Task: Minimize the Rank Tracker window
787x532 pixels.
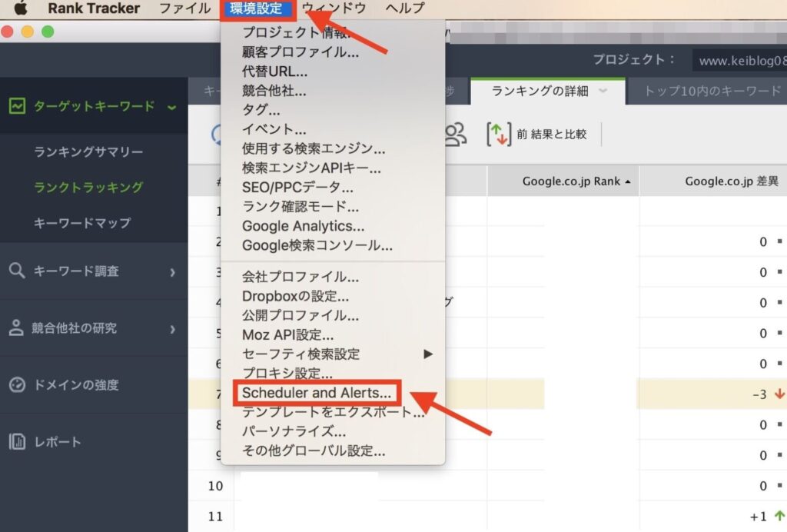Action: coord(27,32)
